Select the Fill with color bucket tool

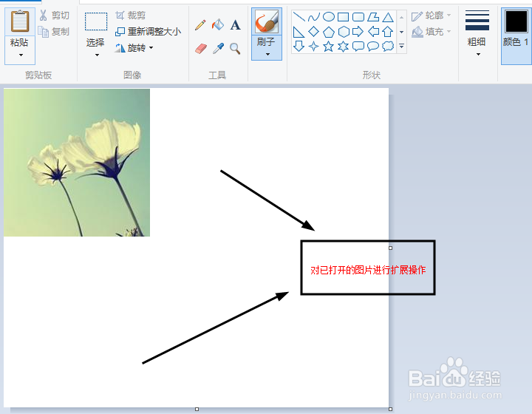[x=218, y=24]
